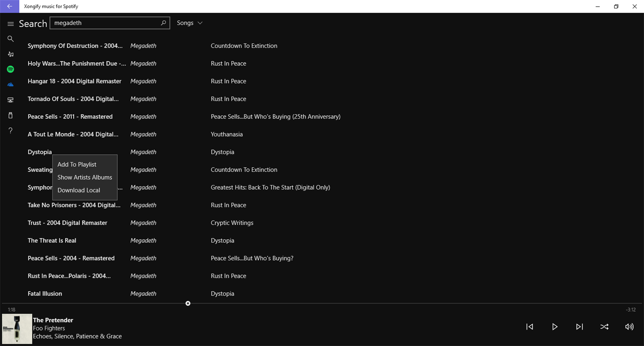The height and width of the screenshot is (346, 644).
Task: Open the hamburger navigation menu
Action: point(11,24)
